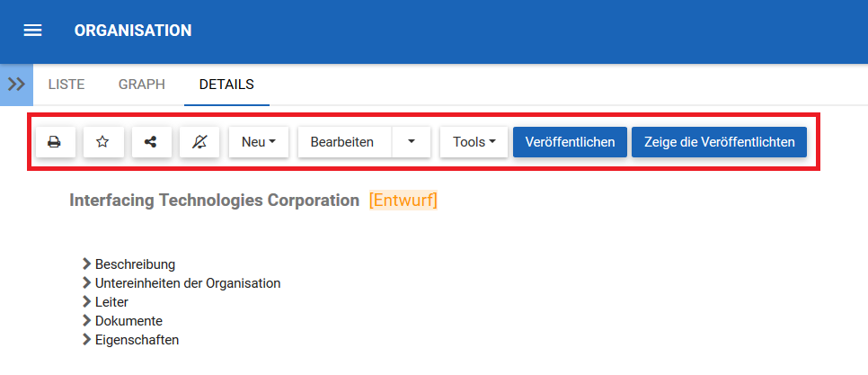The width and height of the screenshot is (868, 375).
Task: Click the Veröffentlichen button
Action: click(570, 142)
